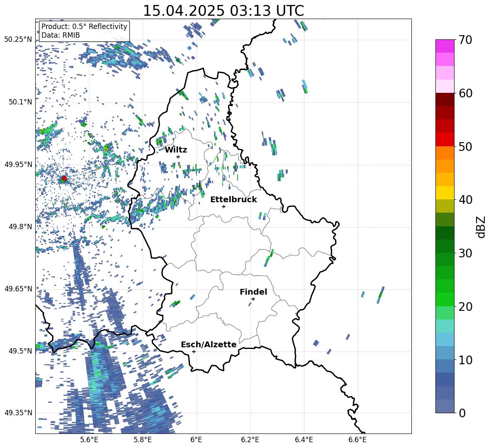This screenshot has width=491, height=448.
Task: Click the 10 tick on the colorbar
Action: point(465,360)
